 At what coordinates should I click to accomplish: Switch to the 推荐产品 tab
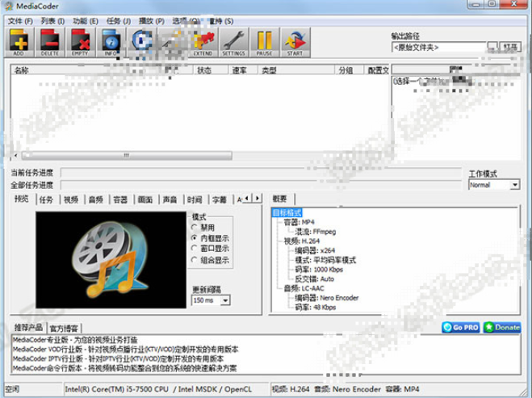28,328
